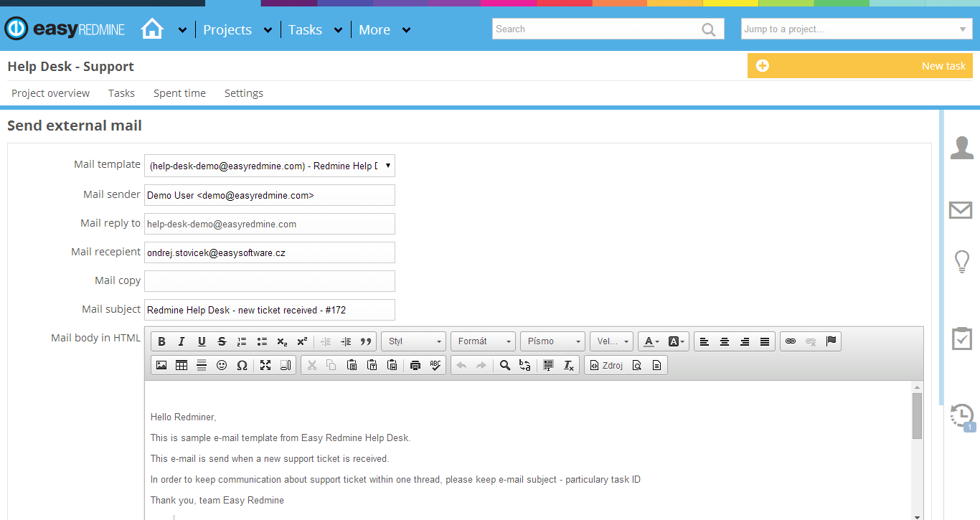The image size is (980, 520).
Task: Open the history clock sidebar icon
Action: click(x=962, y=416)
